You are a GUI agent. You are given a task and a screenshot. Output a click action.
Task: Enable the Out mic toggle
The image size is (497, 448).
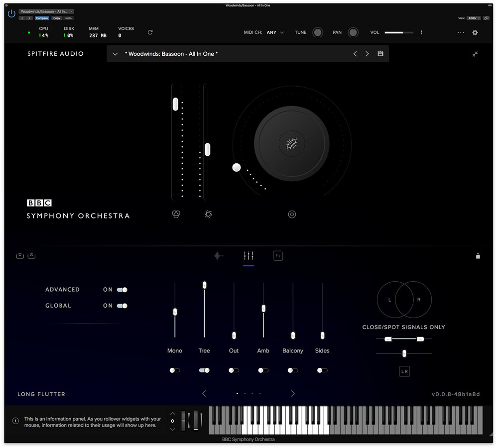pyautogui.click(x=234, y=370)
